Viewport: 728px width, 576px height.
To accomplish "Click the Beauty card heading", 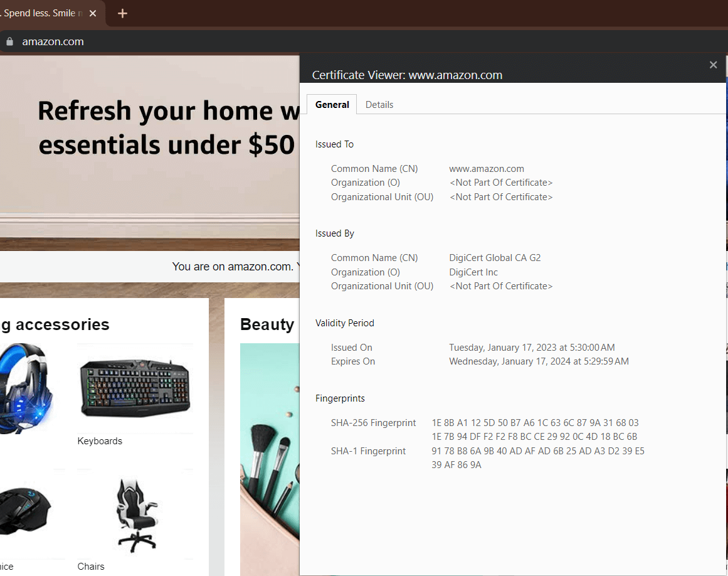I will [267, 324].
